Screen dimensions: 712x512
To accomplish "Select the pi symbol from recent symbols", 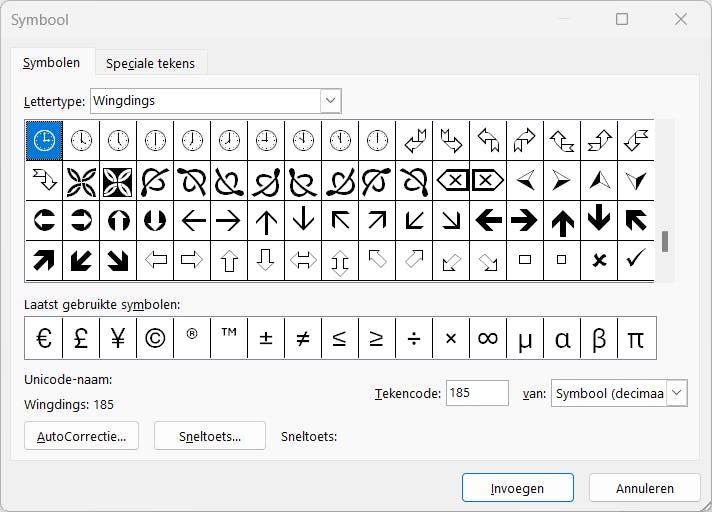I will [635, 339].
